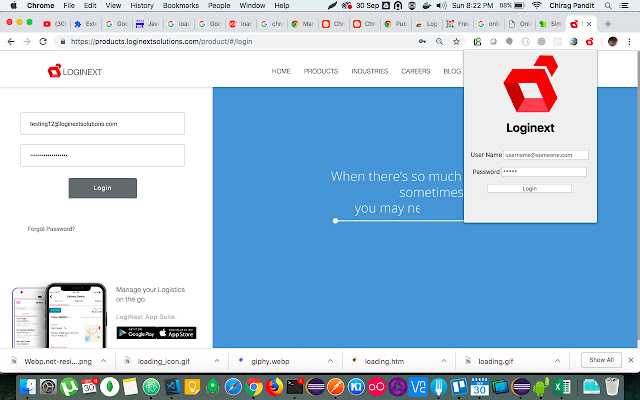Open the History menu
This screenshot has width=640, height=400.
(x=142, y=6)
